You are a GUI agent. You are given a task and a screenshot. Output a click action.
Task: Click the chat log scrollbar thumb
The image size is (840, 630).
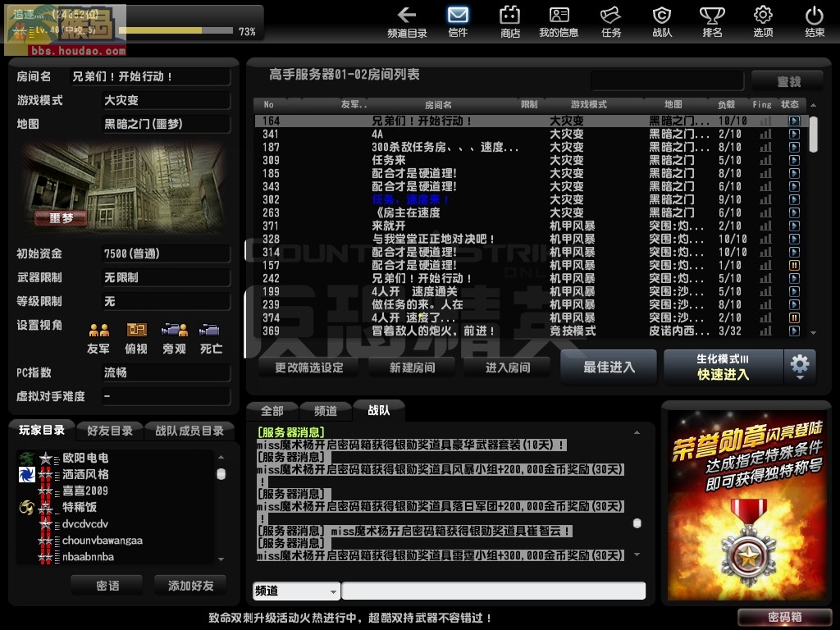pos(637,523)
